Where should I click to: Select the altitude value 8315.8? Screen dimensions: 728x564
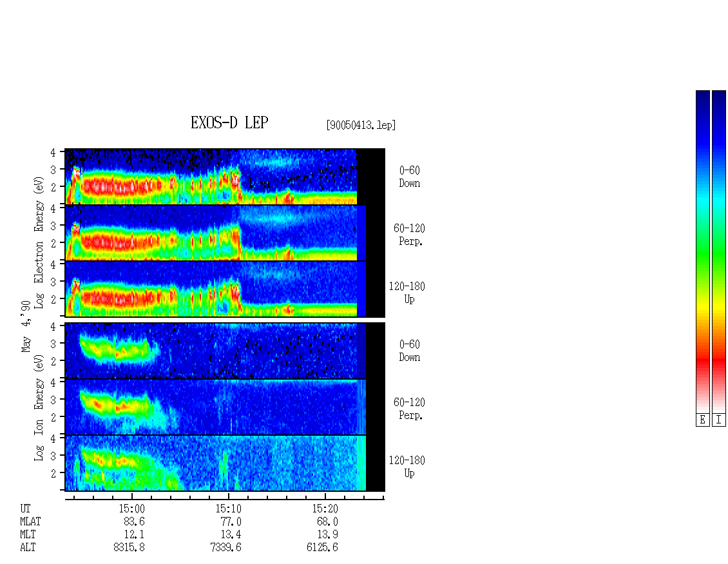pos(129,547)
